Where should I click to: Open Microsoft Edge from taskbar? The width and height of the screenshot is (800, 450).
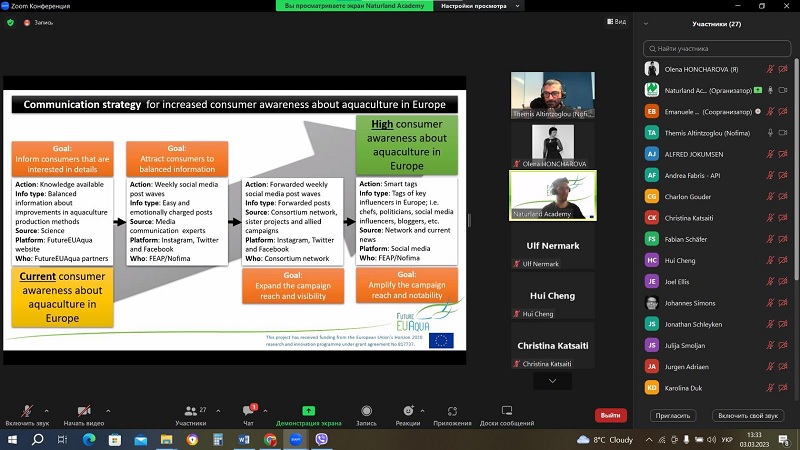tap(89, 439)
